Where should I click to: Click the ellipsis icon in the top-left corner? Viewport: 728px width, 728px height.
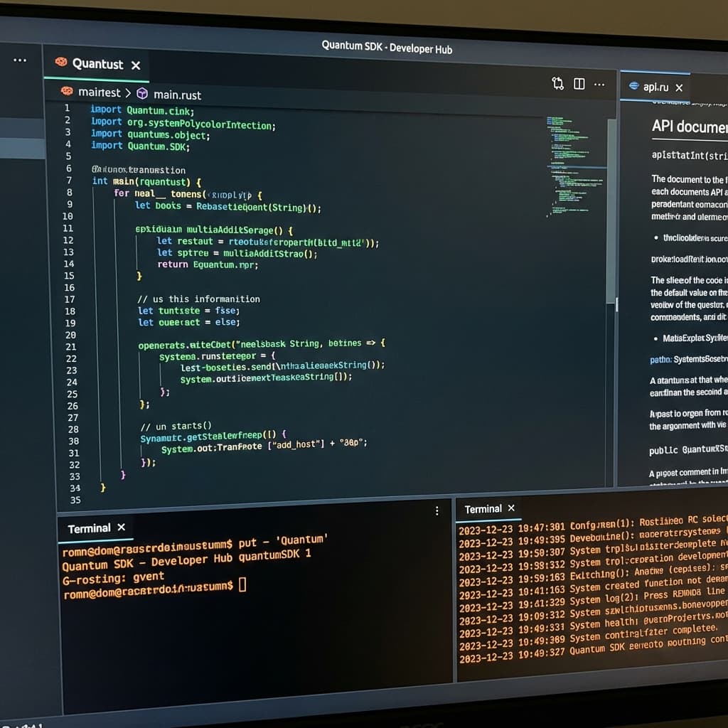pyautogui.click(x=18, y=60)
